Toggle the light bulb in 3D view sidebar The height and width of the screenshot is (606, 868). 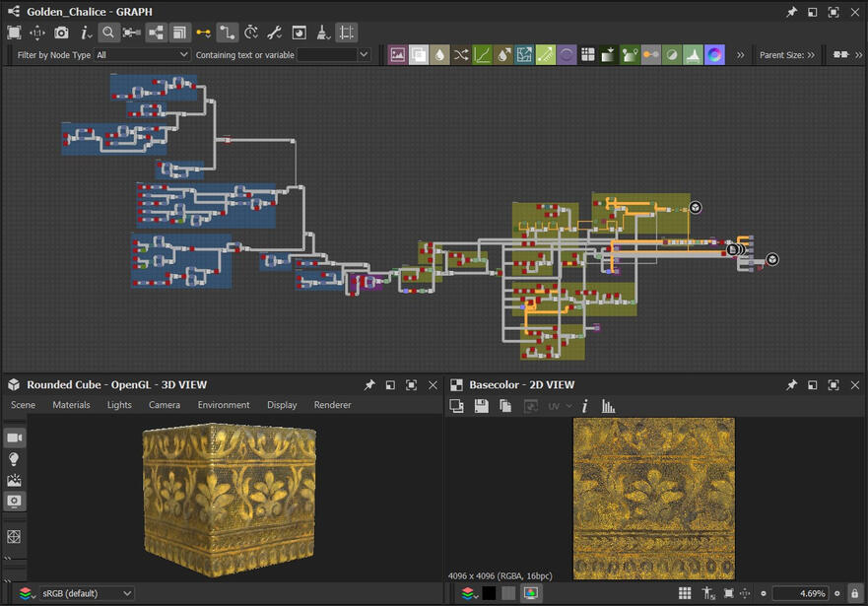tap(15, 459)
